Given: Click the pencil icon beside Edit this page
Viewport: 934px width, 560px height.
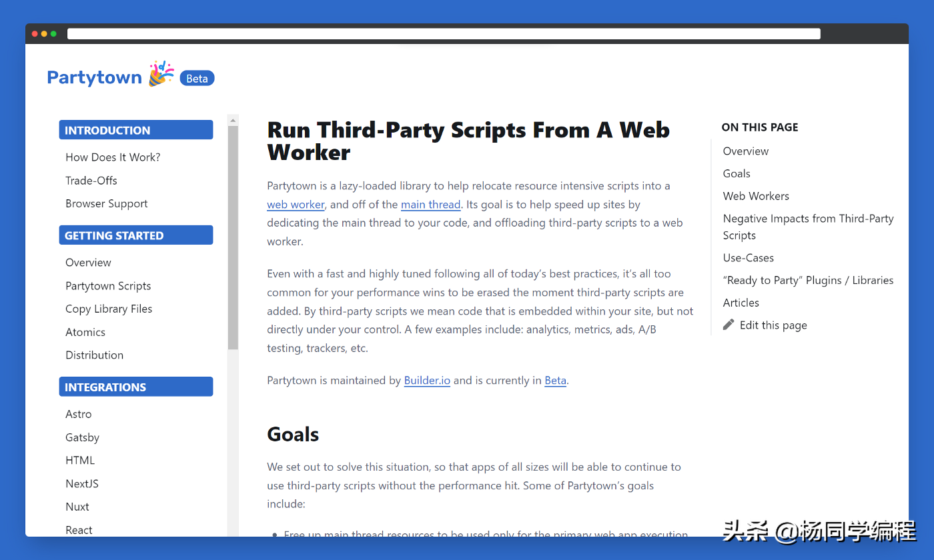Looking at the screenshot, I should (729, 325).
